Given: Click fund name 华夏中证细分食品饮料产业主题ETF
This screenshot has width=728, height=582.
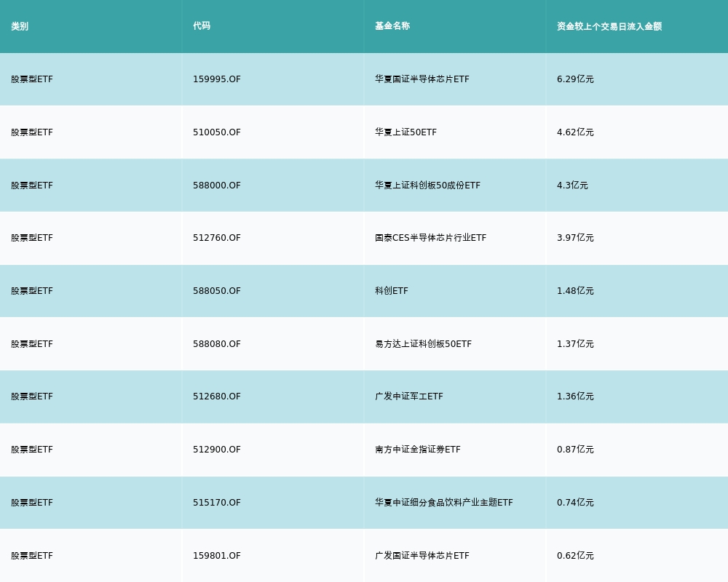Looking at the screenshot, I should [444, 503].
